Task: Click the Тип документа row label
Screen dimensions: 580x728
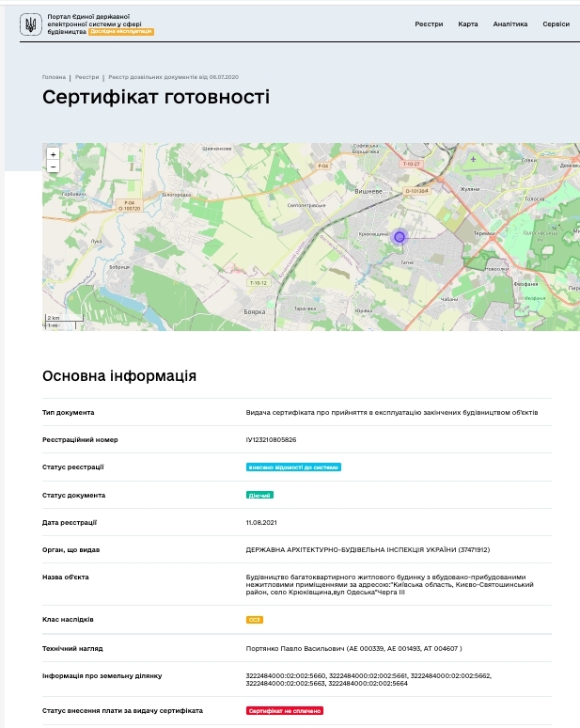Action: [69, 412]
